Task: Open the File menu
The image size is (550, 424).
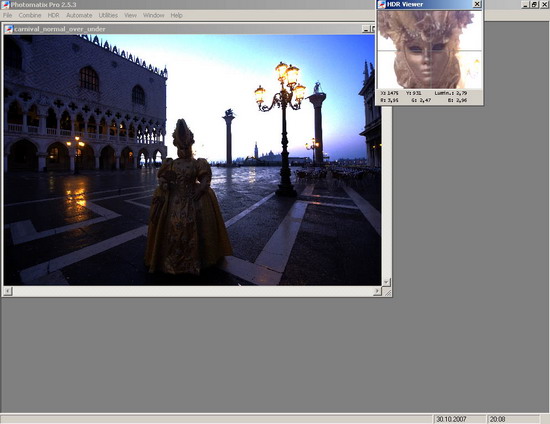Action: [x=7, y=15]
